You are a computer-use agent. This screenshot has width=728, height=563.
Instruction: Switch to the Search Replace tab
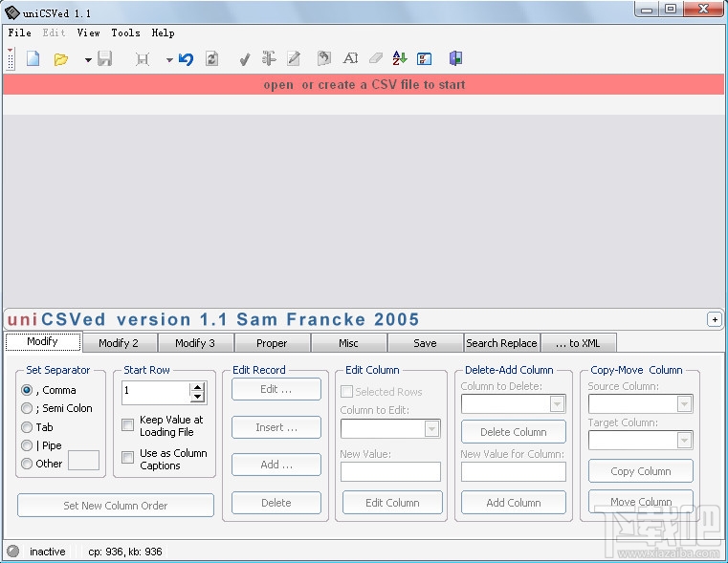pos(501,343)
